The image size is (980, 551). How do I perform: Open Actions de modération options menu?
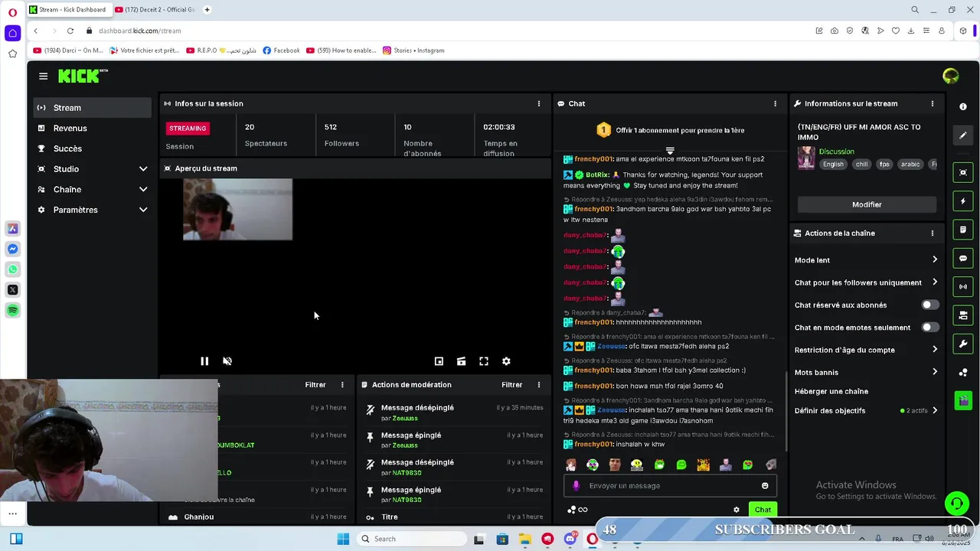coord(538,385)
